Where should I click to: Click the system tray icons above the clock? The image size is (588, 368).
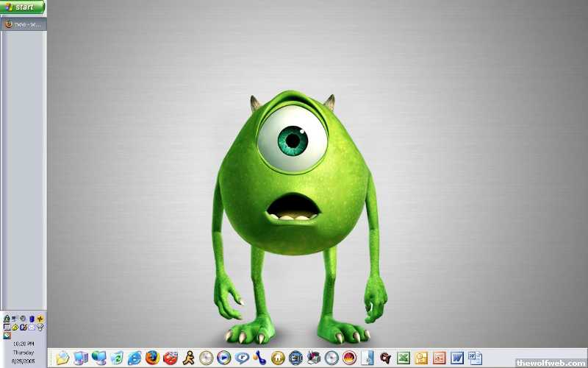[x=24, y=322]
